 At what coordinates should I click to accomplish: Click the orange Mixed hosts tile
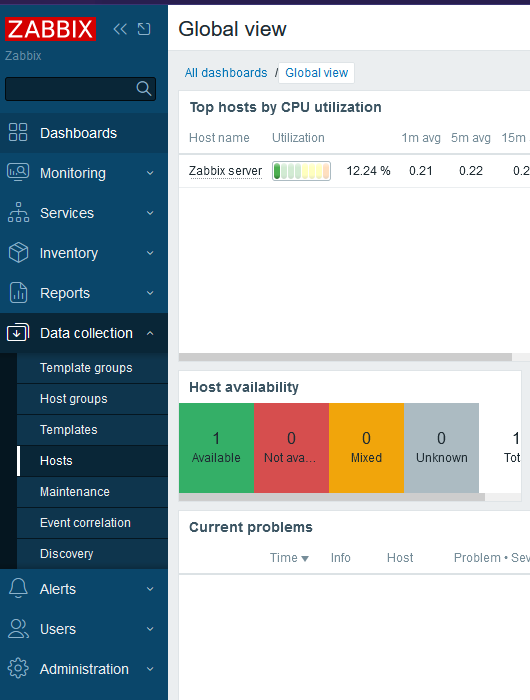pyautogui.click(x=367, y=448)
